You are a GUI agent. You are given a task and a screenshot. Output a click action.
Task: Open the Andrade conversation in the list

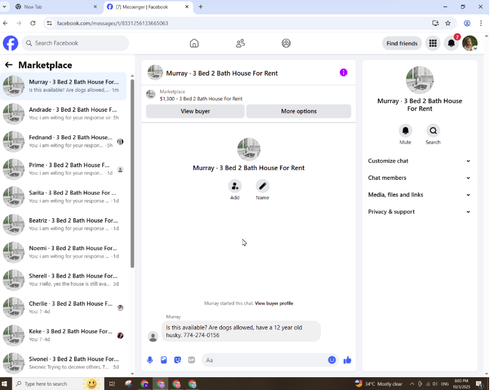point(64,114)
